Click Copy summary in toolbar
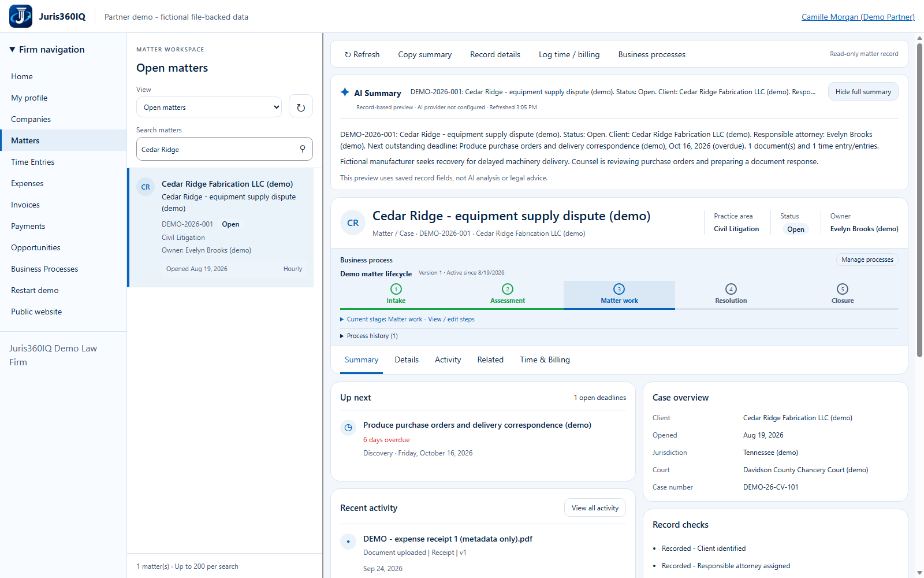Screen dimensions: 924x578 click(425, 54)
